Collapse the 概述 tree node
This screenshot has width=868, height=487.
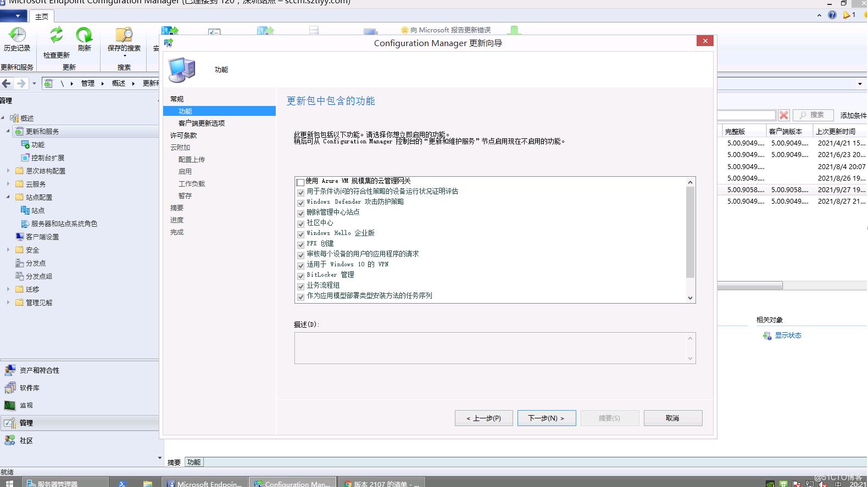tap(3, 117)
